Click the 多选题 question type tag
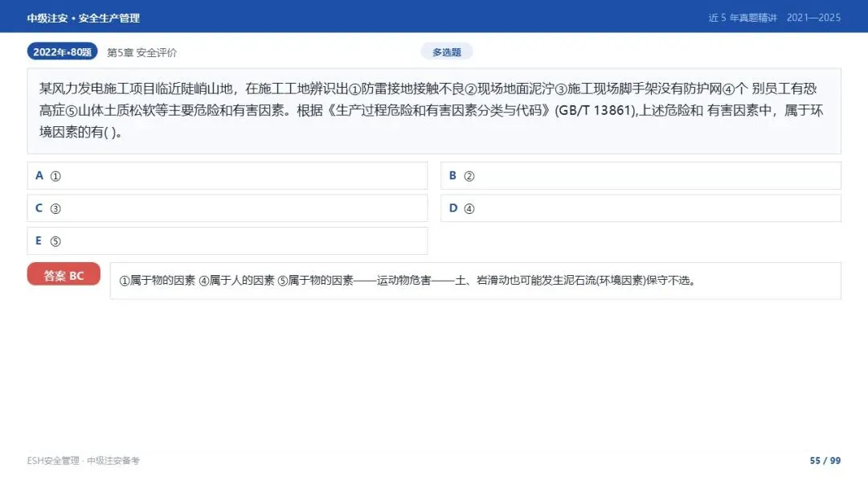This screenshot has width=868, height=489. pyautogui.click(x=447, y=51)
